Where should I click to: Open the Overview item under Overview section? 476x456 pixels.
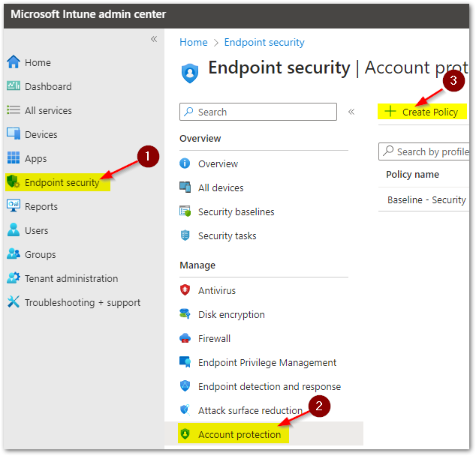pos(218,163)
